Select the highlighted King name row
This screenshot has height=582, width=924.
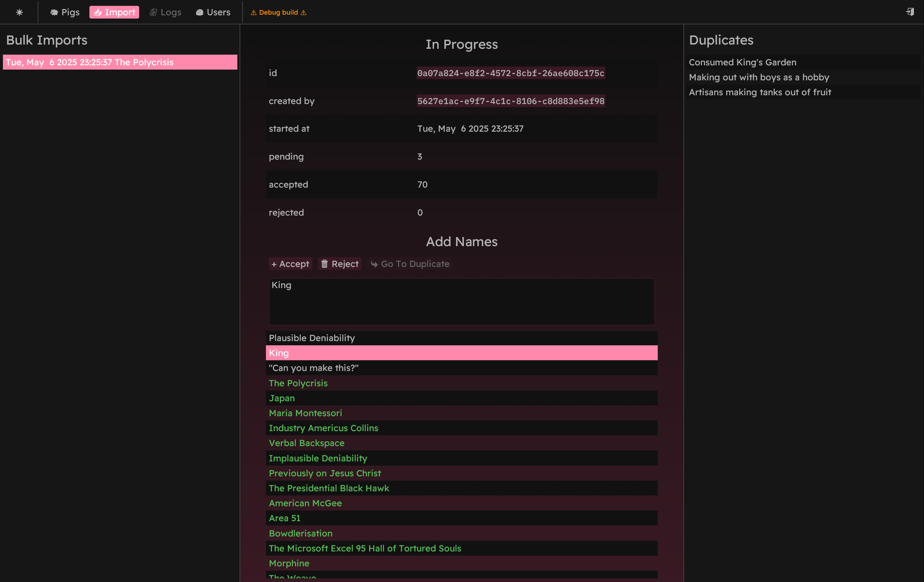click(x=462, y=353)
